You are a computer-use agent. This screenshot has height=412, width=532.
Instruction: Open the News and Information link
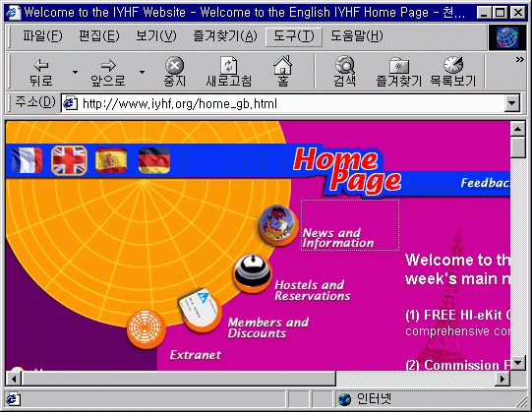coord(338,238)
